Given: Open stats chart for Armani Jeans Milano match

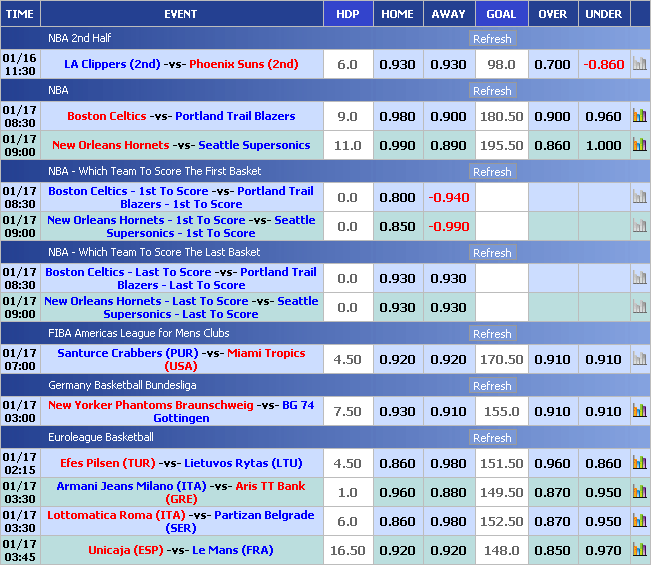Looking at the screenshot, I should tap(639, 492).
